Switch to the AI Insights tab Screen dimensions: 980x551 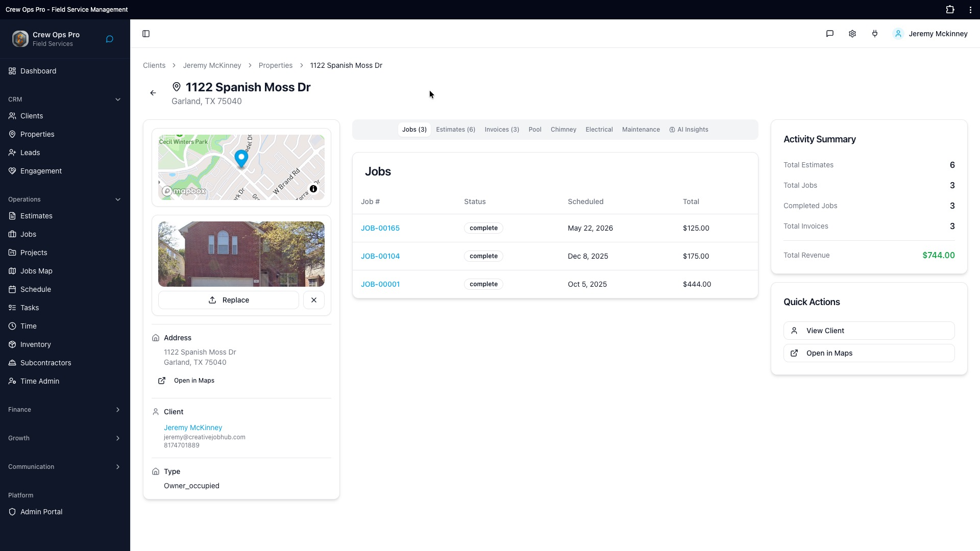click(689, 130)
